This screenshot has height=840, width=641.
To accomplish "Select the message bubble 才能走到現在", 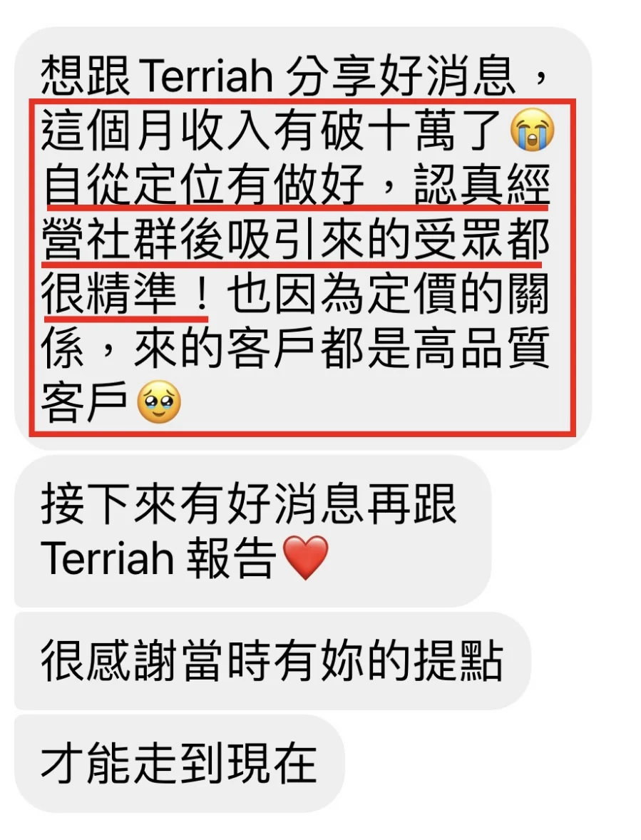I will (179, 762).
